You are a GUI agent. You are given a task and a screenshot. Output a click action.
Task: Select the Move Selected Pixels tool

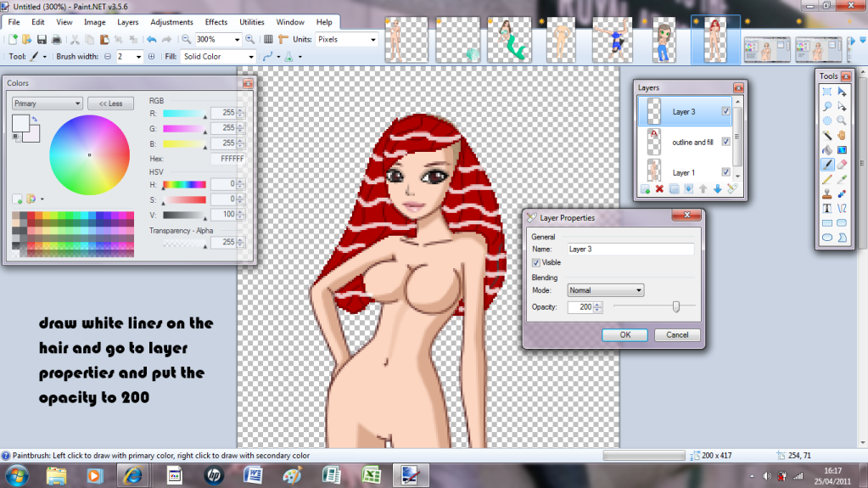(842, 92)
